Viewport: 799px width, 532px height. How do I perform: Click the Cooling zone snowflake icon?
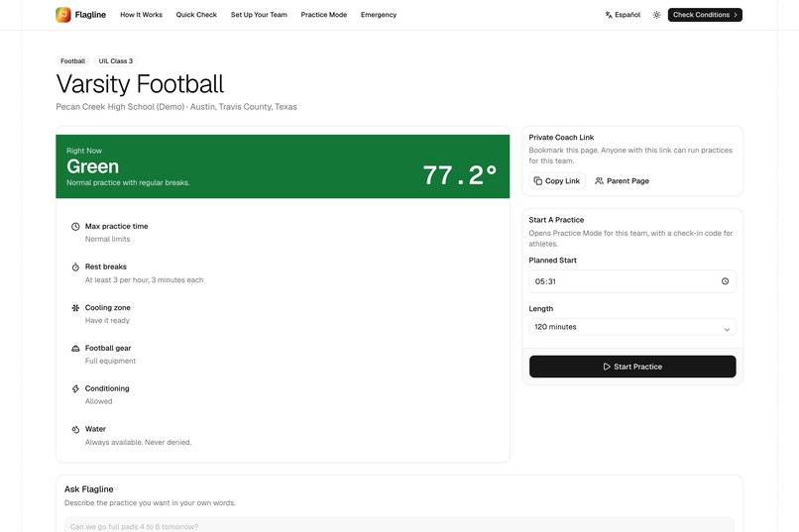75,307
